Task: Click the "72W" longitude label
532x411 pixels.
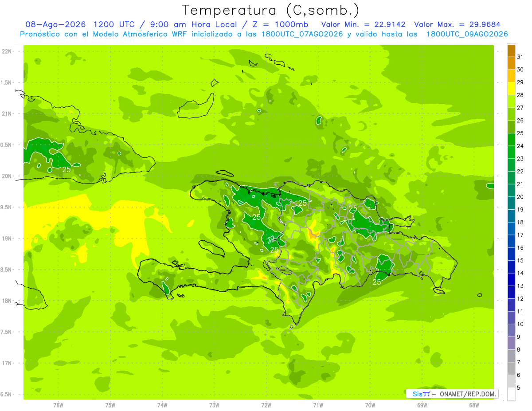Action: pyautogui.click(x=266, y=405)
